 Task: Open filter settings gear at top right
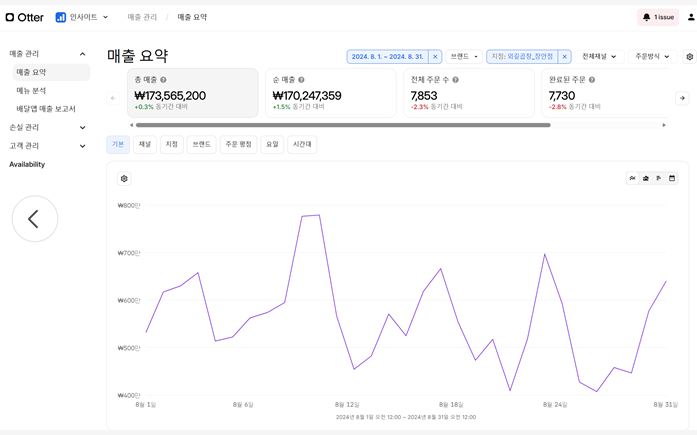689,57
